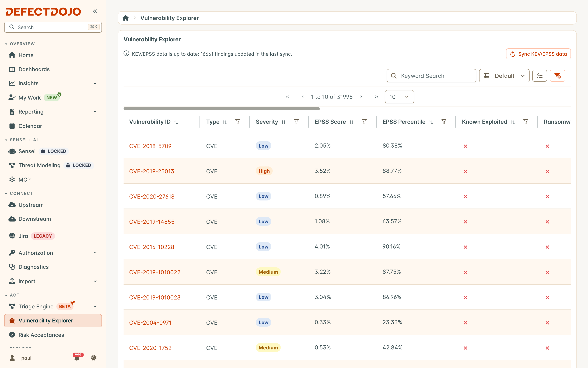Click the home breadcrumb icon
Image resolution: width=588 pixels, height=368 pixels.
coord(126,18)
